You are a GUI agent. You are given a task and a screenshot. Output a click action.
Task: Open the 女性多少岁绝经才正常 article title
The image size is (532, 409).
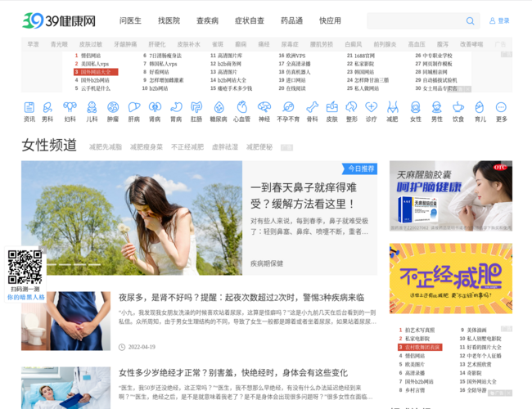pos(233,373)
